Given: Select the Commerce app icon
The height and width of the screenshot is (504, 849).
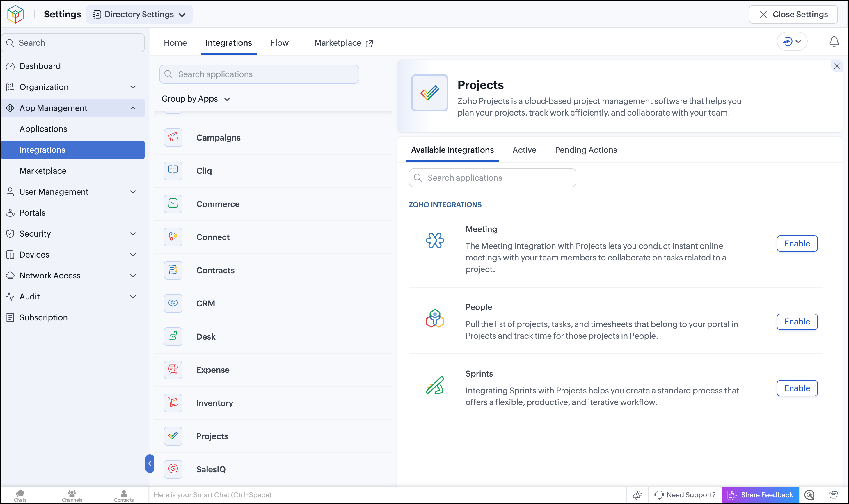Looking at the screenshot, I should pyautogui.click(x=173, y=204).
